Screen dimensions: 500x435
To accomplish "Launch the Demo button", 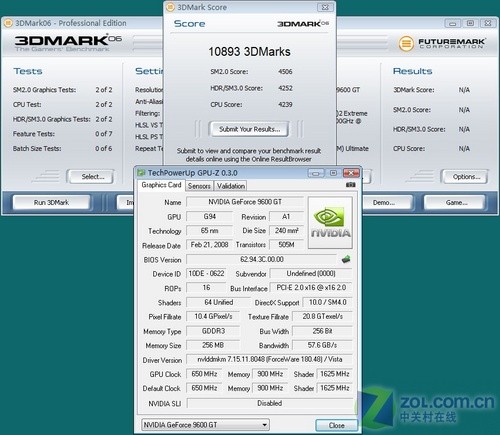I will [384, 202].
